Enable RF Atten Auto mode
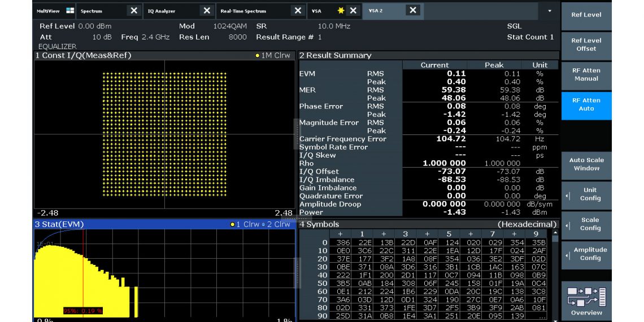Viewport: 644px width, 322px height. point(586,105)
